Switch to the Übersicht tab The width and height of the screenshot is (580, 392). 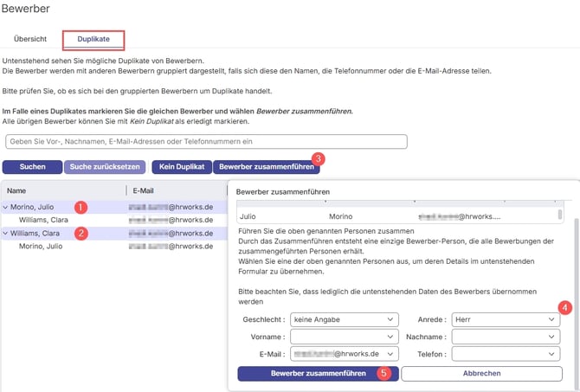pyautogui.click(x=30, y=39)
